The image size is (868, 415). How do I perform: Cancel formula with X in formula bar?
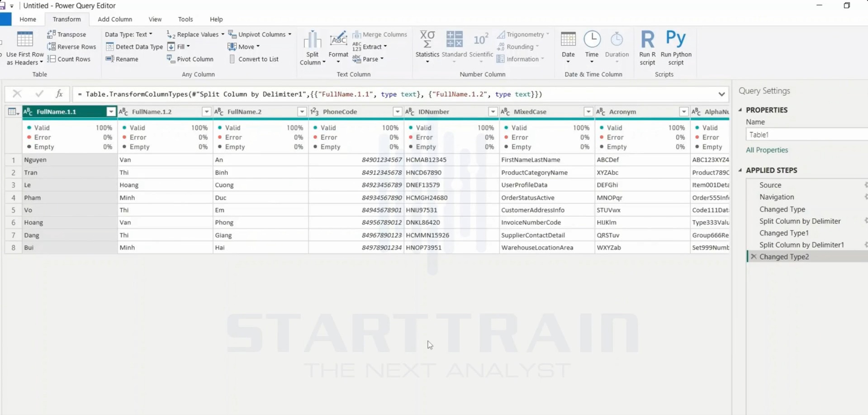[17, 94]
